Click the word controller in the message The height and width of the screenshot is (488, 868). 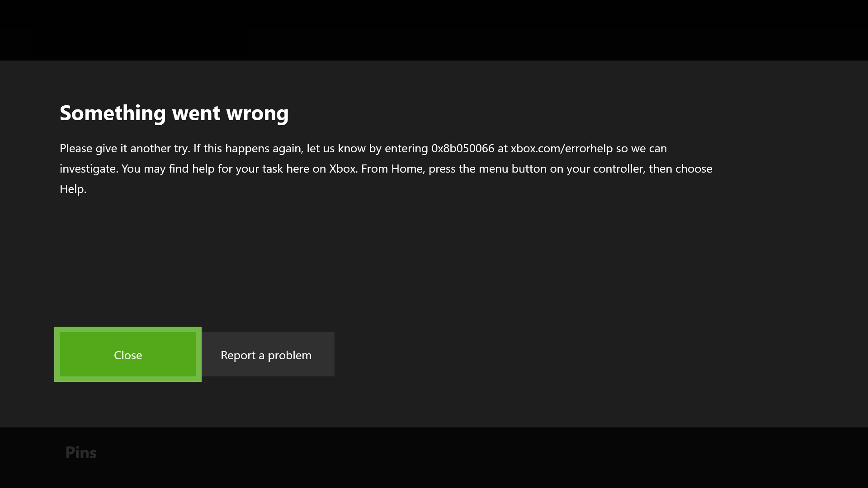point(618,169)
